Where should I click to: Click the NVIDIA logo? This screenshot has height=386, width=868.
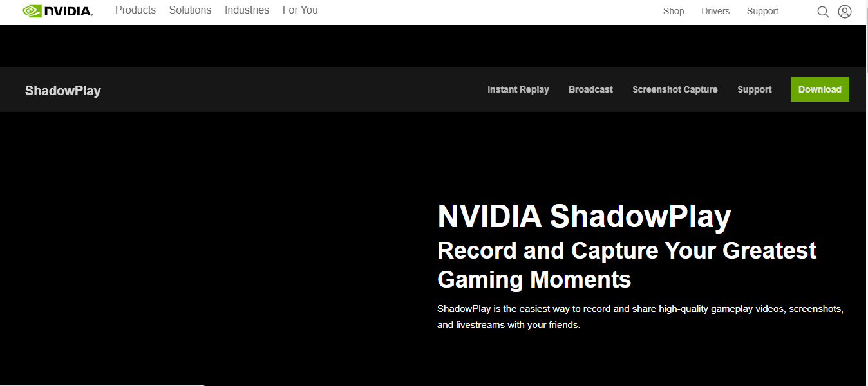[x=57, y=11]
